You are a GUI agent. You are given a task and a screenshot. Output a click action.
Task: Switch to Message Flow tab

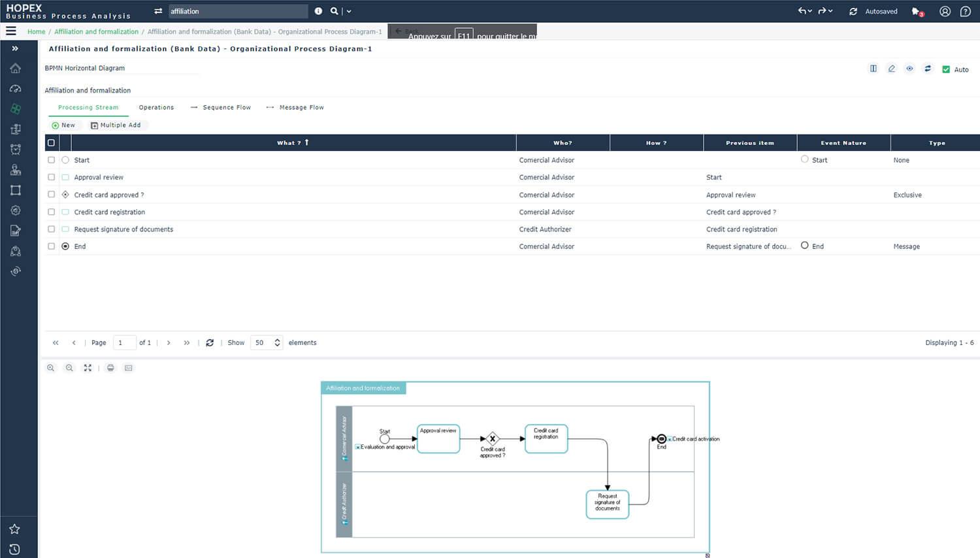pos(295,107)
